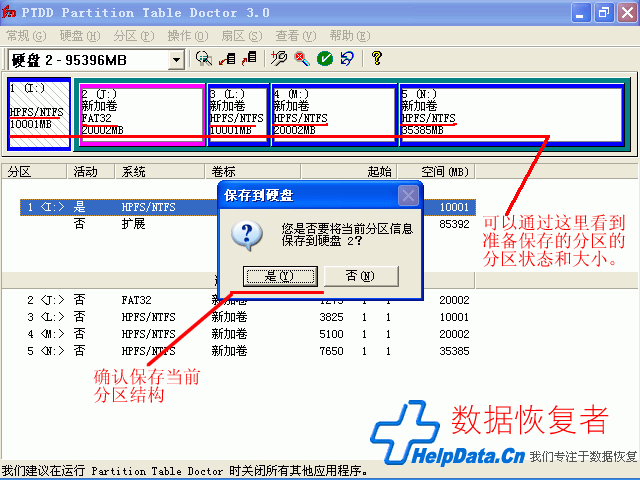Click the 系统 column header
The height and width of the screenshot is (480, 640).
[160, 171]
